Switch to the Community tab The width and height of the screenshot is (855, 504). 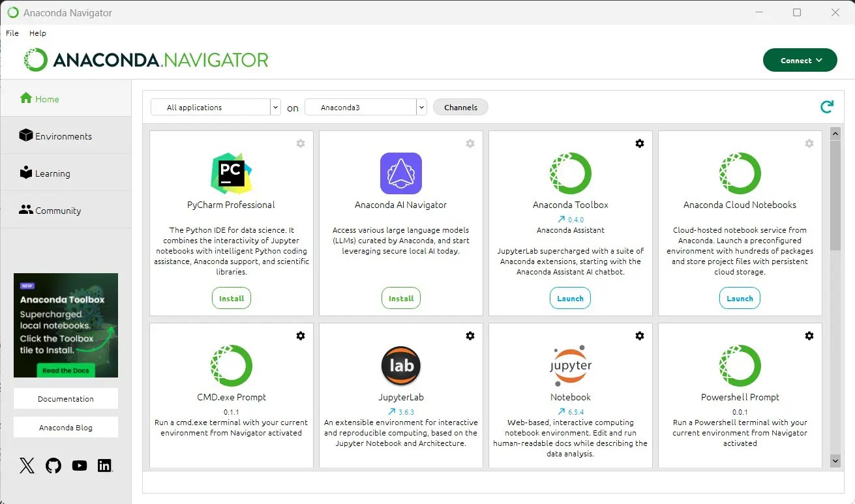pos(66,210)
